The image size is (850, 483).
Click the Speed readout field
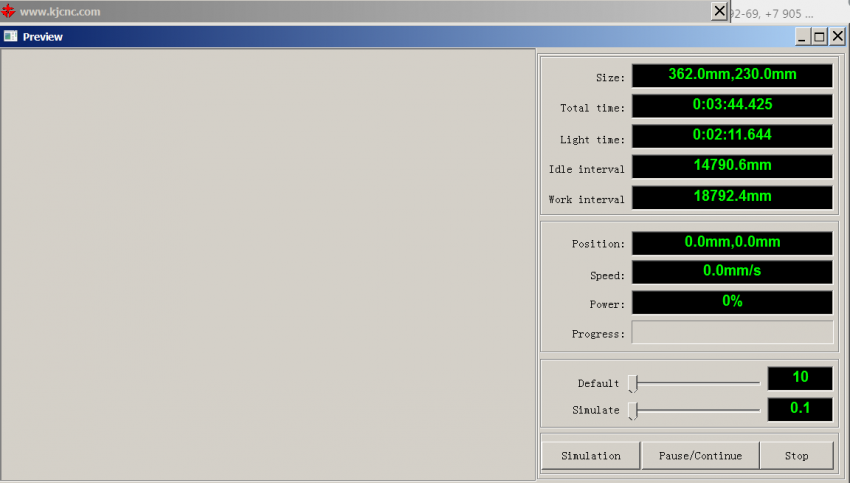click(x=732, y=272)
